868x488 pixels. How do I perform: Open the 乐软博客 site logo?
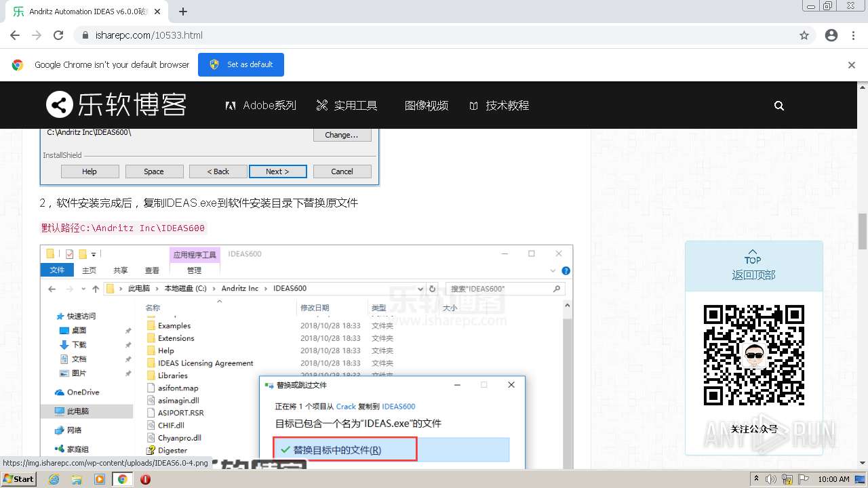116,105
